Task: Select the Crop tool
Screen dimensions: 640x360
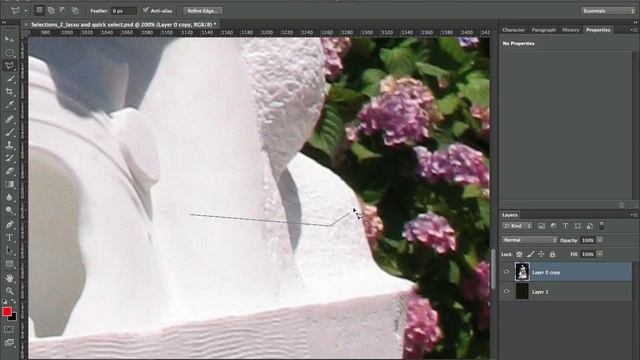Action: 9,92
